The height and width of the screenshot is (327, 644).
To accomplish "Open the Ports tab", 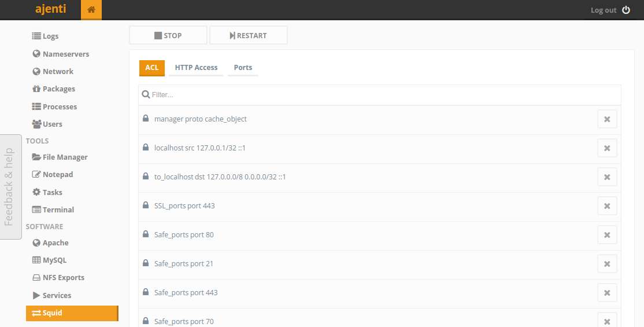I will pyautogui.click(x=243, y=68).
